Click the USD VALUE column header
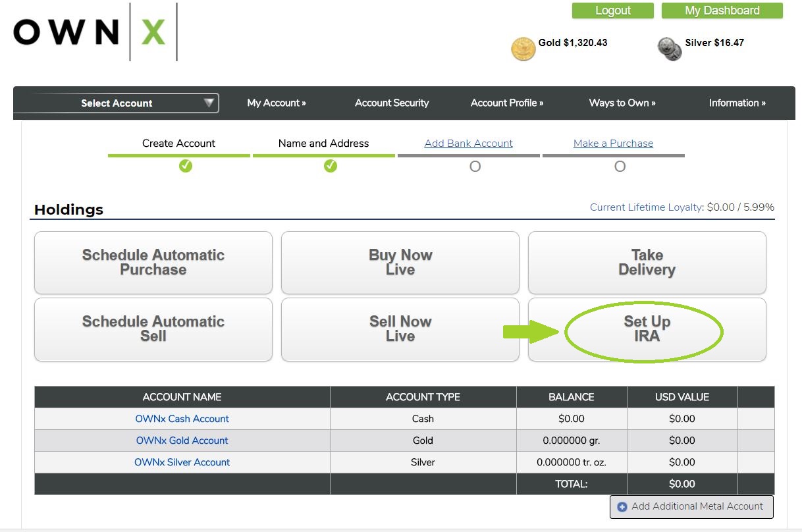 [x=682, y=397]
